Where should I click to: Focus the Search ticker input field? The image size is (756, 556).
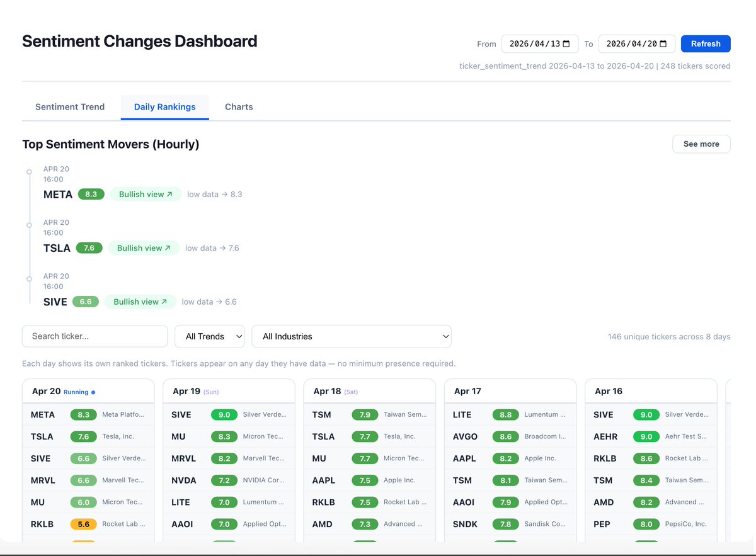pyautogui.click(x=95, y=336)
